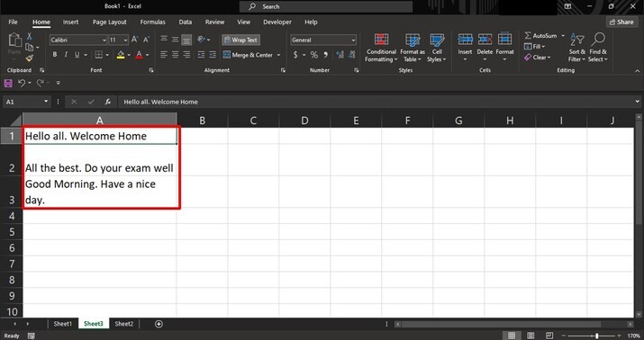Image resolution: width=644 pixels, height=340 pixels.
Task: Open the Clear dropdown
Action: click(x=537, y=58)
